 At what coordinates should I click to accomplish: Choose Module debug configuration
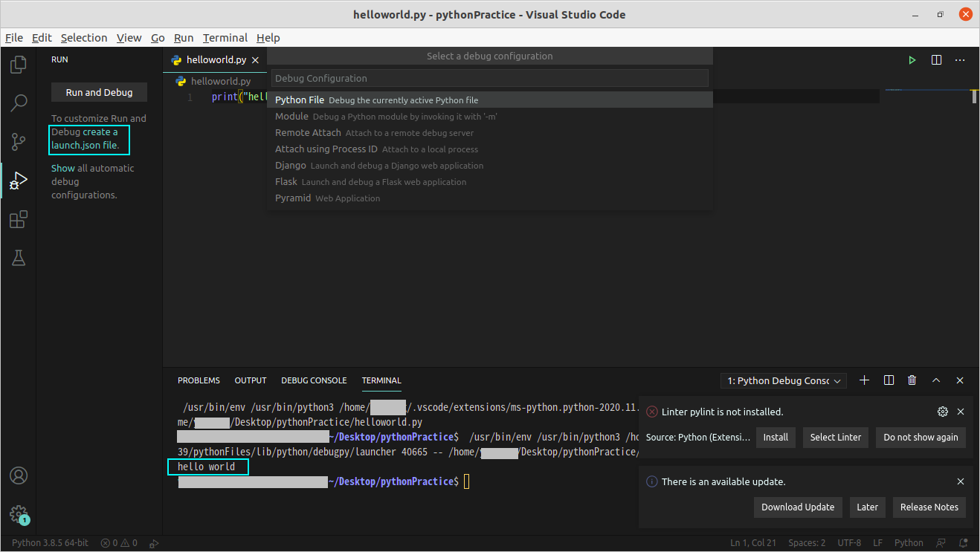tap(489, 116)
